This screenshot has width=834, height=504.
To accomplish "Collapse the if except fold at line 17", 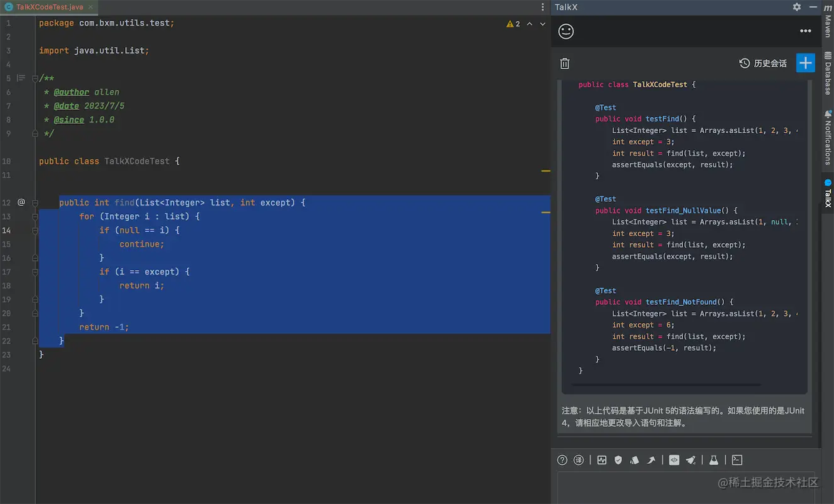I will tap(35, 271).
